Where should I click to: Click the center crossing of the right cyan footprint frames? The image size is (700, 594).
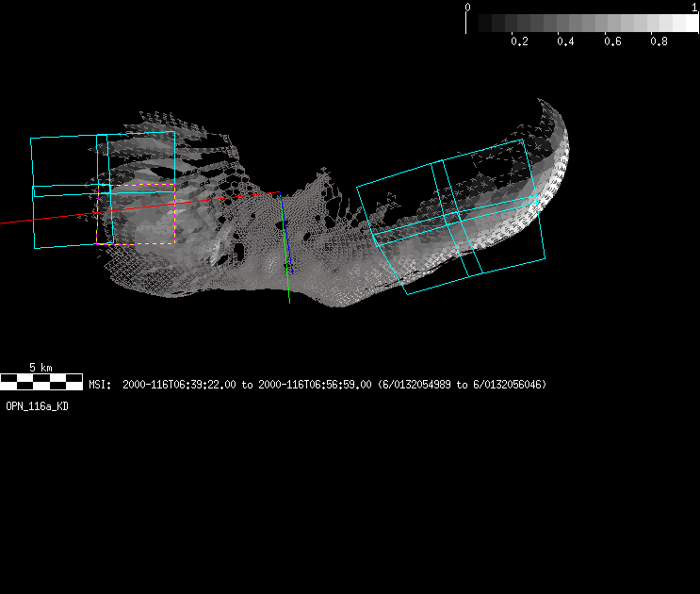point(456,216)
